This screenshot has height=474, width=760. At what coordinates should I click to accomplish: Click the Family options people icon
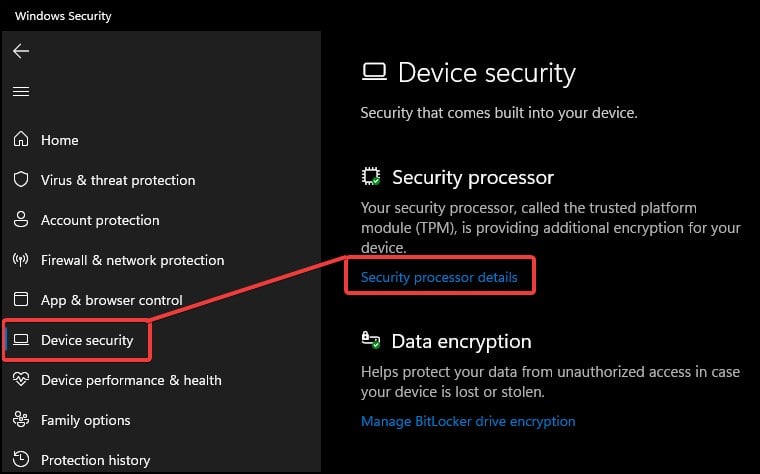tap(21, 420)
